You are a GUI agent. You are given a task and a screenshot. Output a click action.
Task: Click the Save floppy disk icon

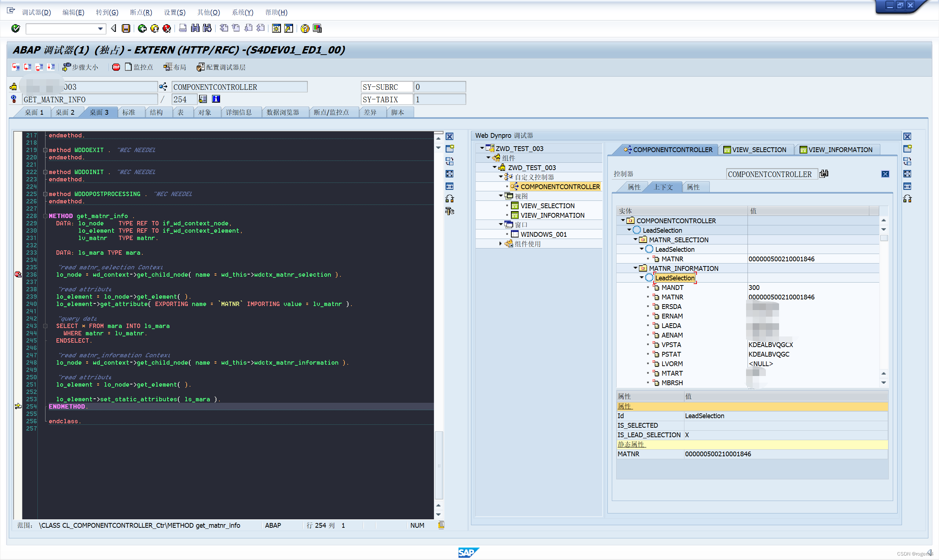tap(126, 28)
